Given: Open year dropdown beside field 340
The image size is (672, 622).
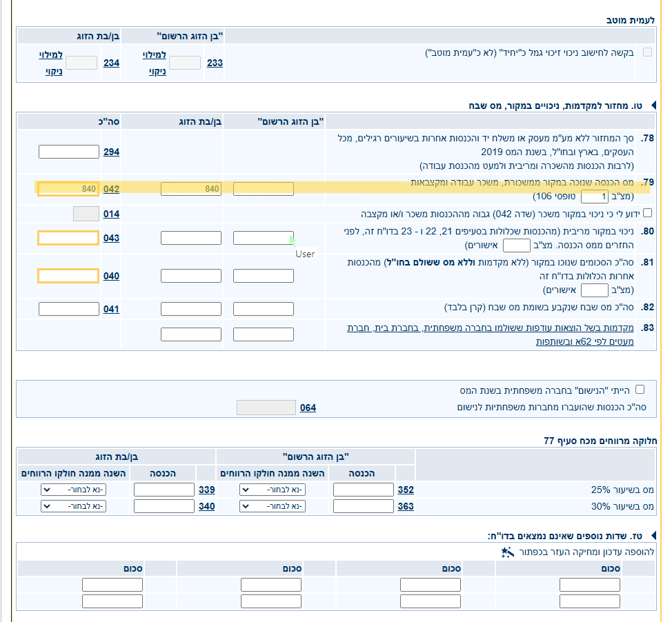Looking at the screenshot, I should pos(74,506).
